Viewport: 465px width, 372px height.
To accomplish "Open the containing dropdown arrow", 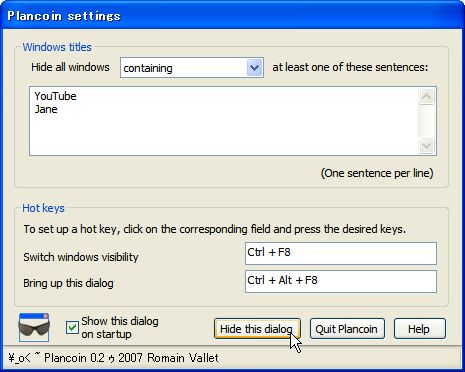I will point(255,68).
